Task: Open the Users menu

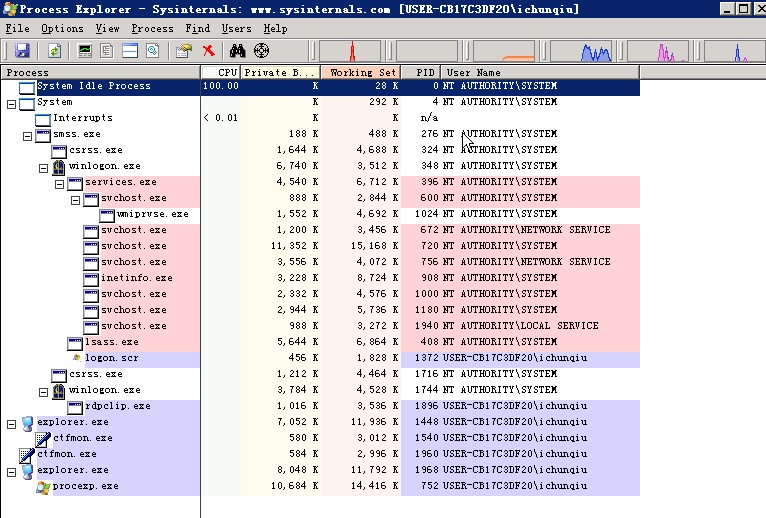Action: 236,28
